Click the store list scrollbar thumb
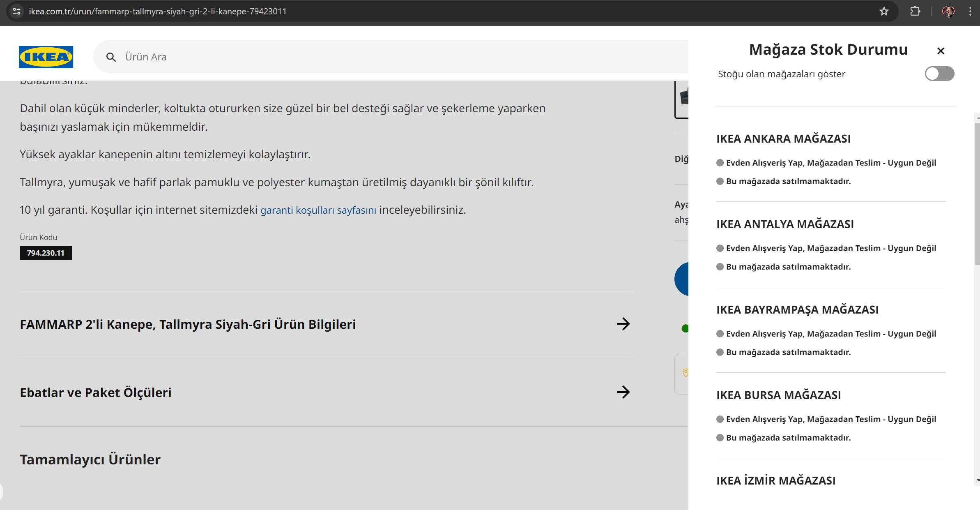This screenshot has height=510, width=980. (977, 193)
